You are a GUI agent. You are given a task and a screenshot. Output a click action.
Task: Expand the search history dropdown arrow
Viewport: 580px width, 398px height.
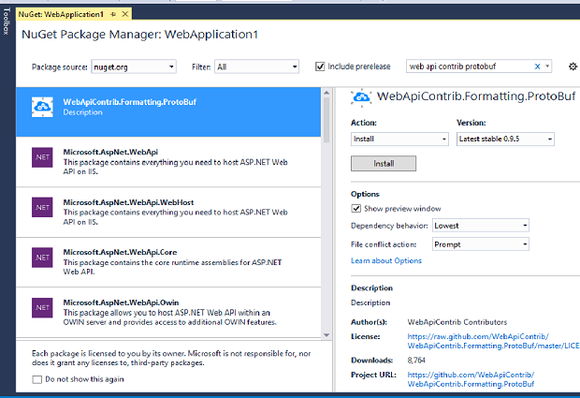click(x=547, y=66)
